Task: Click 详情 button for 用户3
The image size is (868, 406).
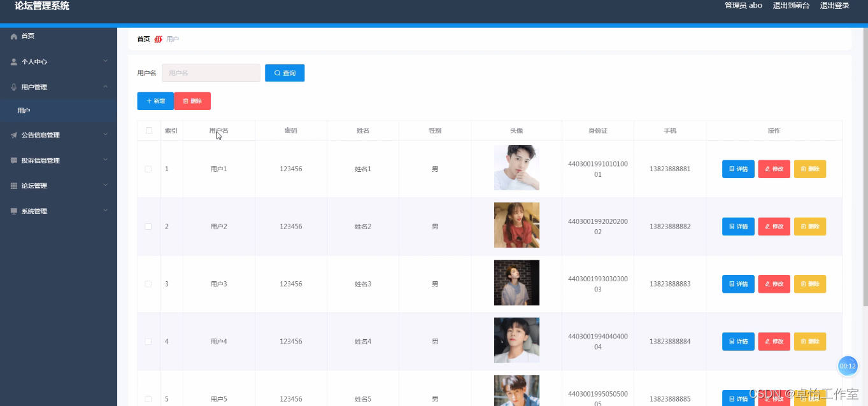Action: 738,284
